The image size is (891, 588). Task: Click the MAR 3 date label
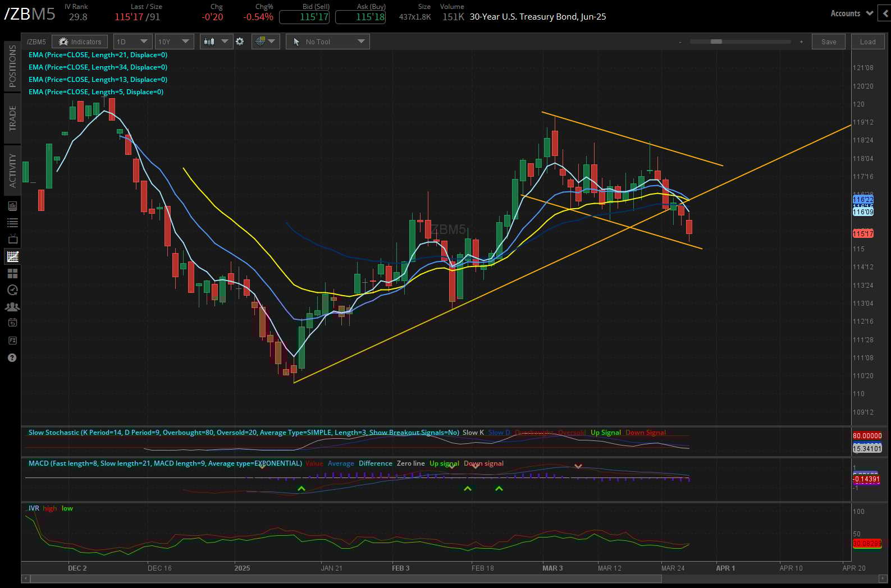(x=552, y=568)
